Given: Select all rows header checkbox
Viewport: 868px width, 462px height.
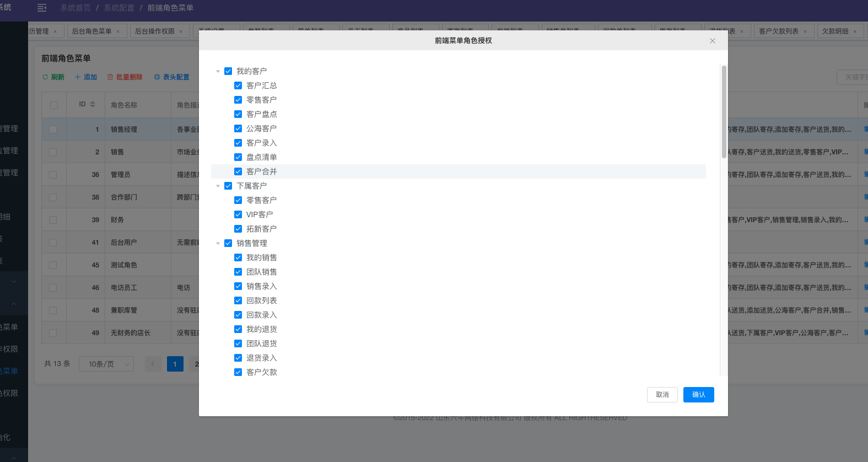Looking at the screenshot, I should (54, 105).
